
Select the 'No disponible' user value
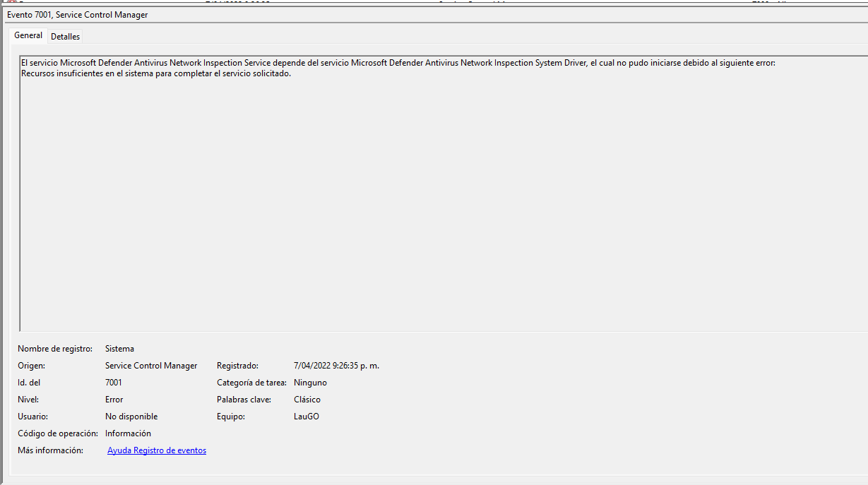[x=131, y=417]
